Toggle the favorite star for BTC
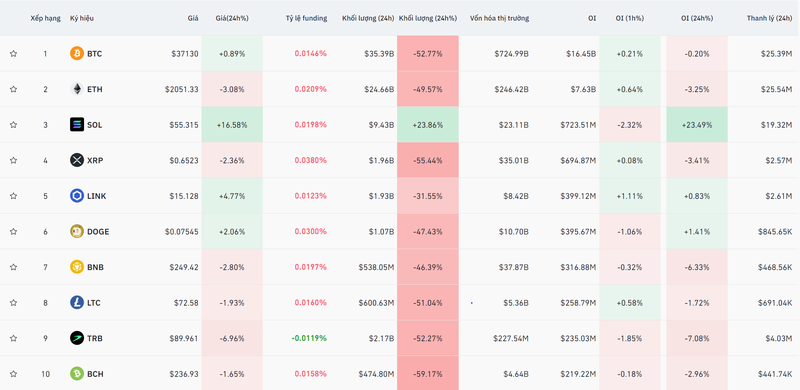The image size is (800, 390). pos(14,54)
